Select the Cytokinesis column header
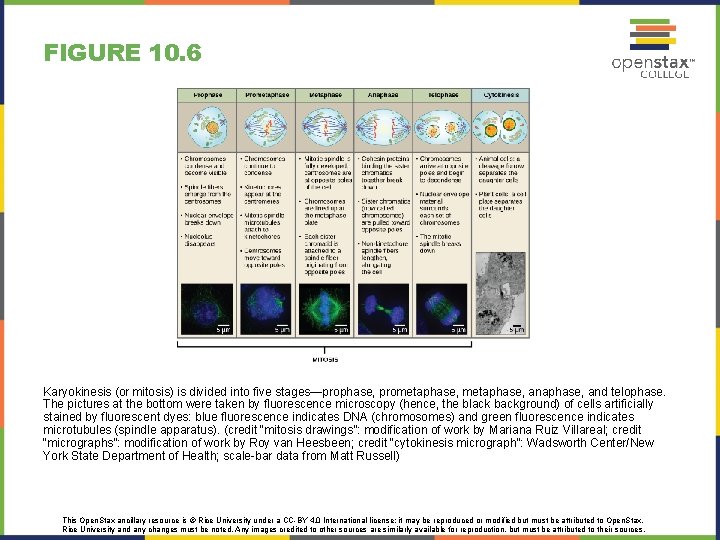 point(501,95)
